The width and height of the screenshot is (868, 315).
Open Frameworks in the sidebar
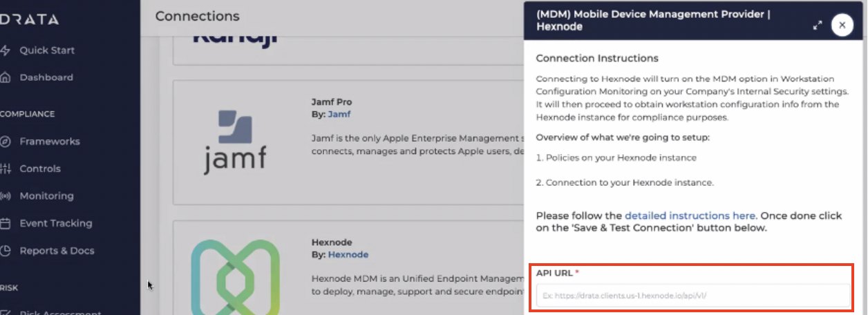click(x=49, y=141)
